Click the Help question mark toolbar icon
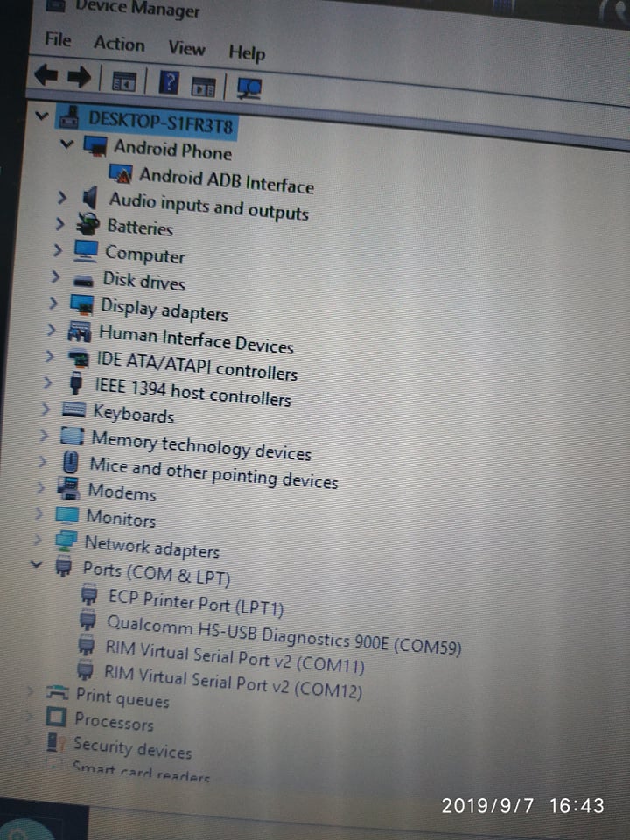The height and width of the screenshot is (840, 630). 167,82
